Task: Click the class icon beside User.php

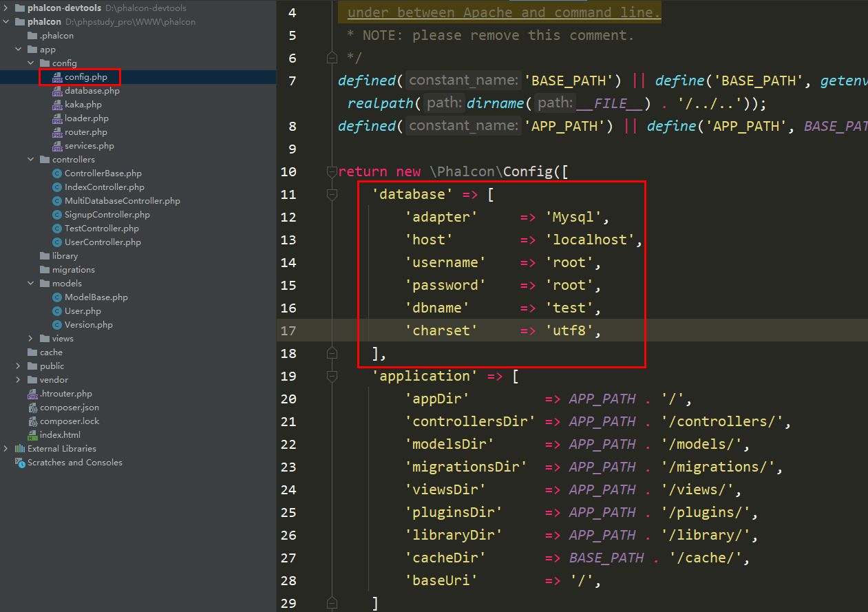Action: 58,311
